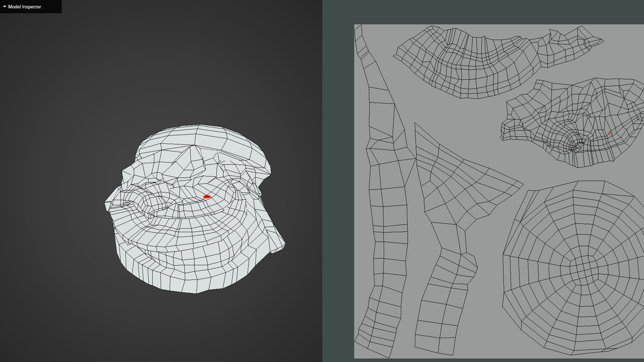
Task: Expand the Model Inspector dropdown arrow
Action: pyautogui.click(x=4, y=7)
